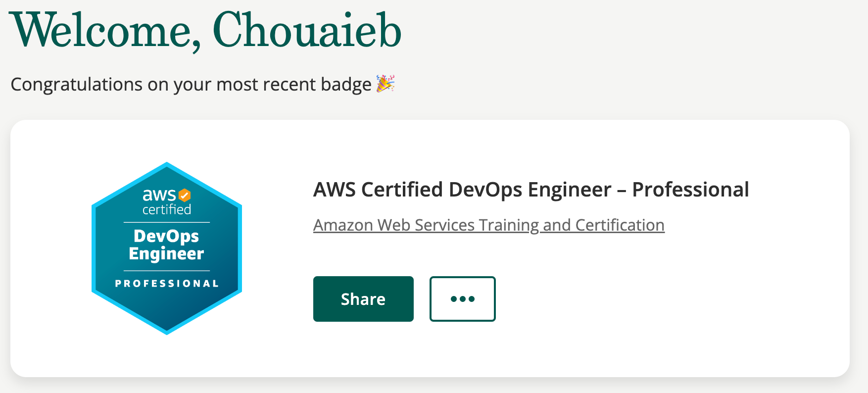Click the middle dot of the options button
This screenshot has width=868, height=393.
click(463, 299)
